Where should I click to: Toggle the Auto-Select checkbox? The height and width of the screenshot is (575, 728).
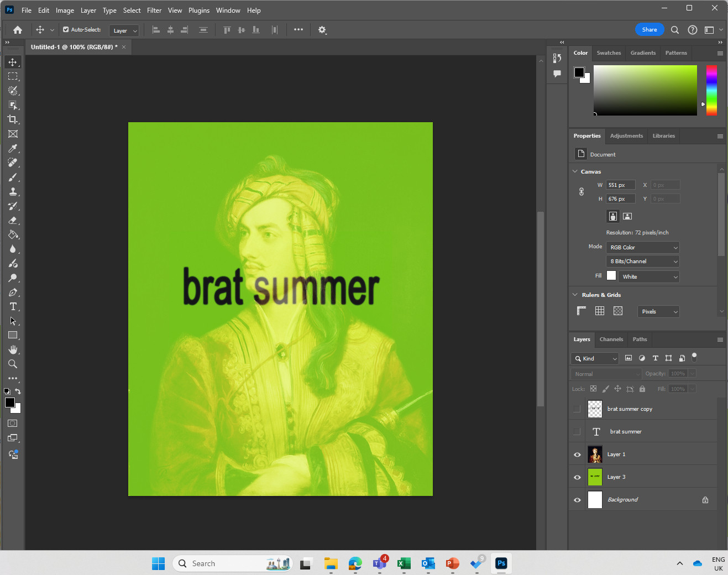66,30
